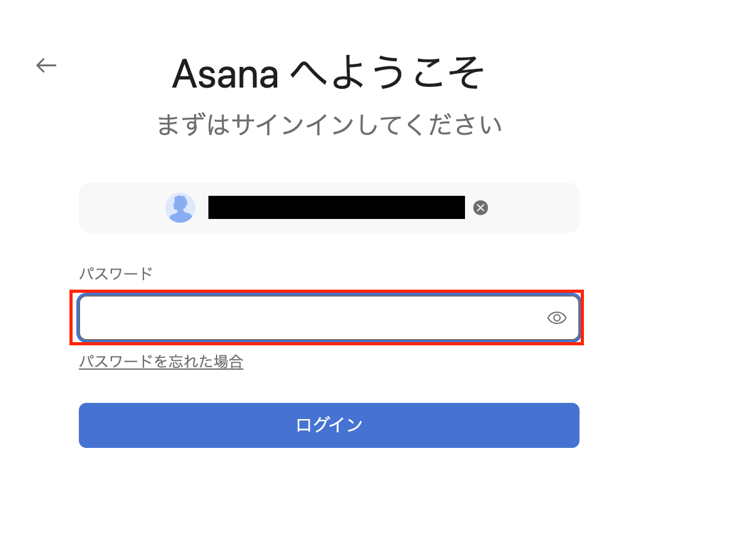Return to the previous sign-in step
This screenshot has width=756, height=533.
tap(46, 65)
